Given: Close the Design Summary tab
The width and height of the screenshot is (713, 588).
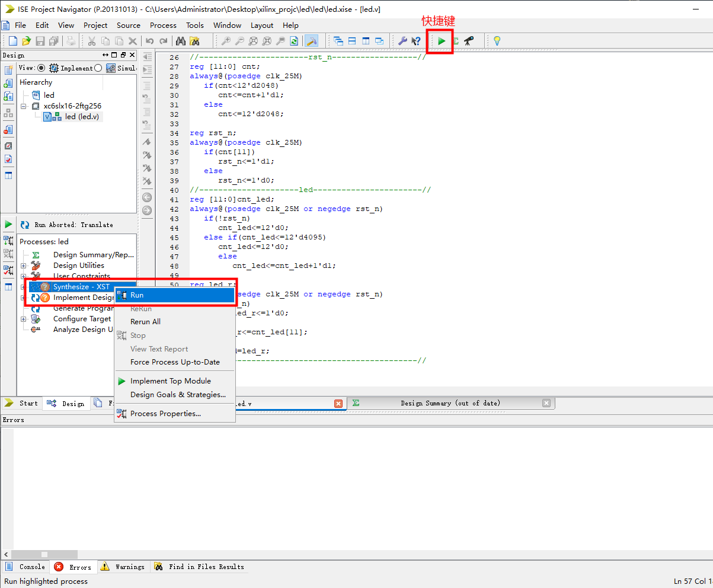Looking at the screenshot, I should coord(546,403).
